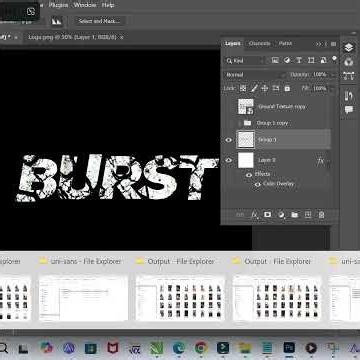
Task: Select the Layer 0 row
Action: tap(277, 160)
